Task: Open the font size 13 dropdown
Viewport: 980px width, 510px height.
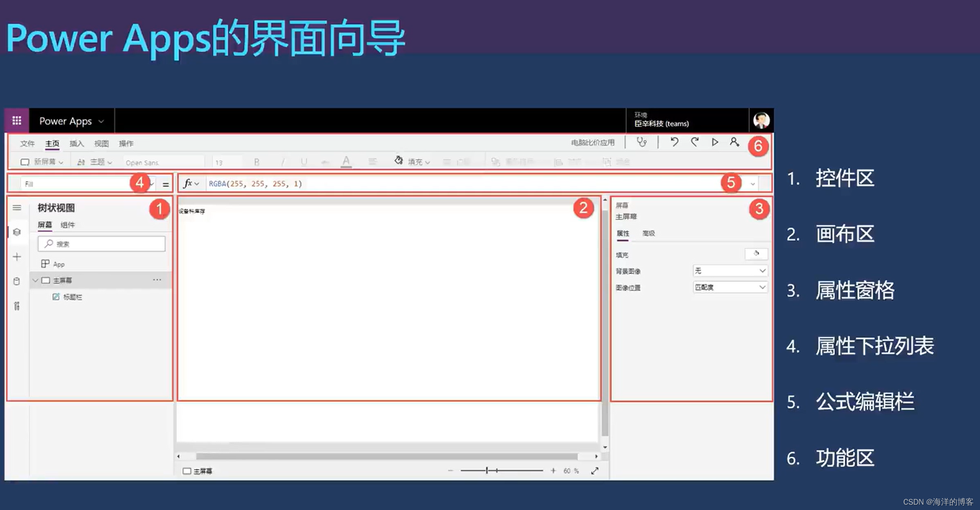Action: [x=227, y=162]
